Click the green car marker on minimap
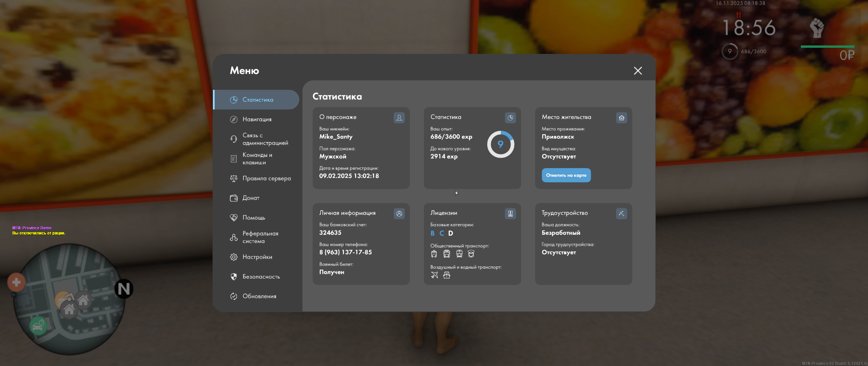Screen dimensions: 868x366 coord(38,326)
